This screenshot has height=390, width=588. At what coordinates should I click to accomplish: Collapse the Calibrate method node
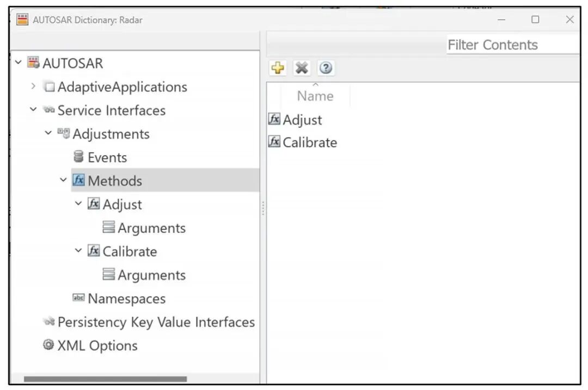tap(78, 250)
